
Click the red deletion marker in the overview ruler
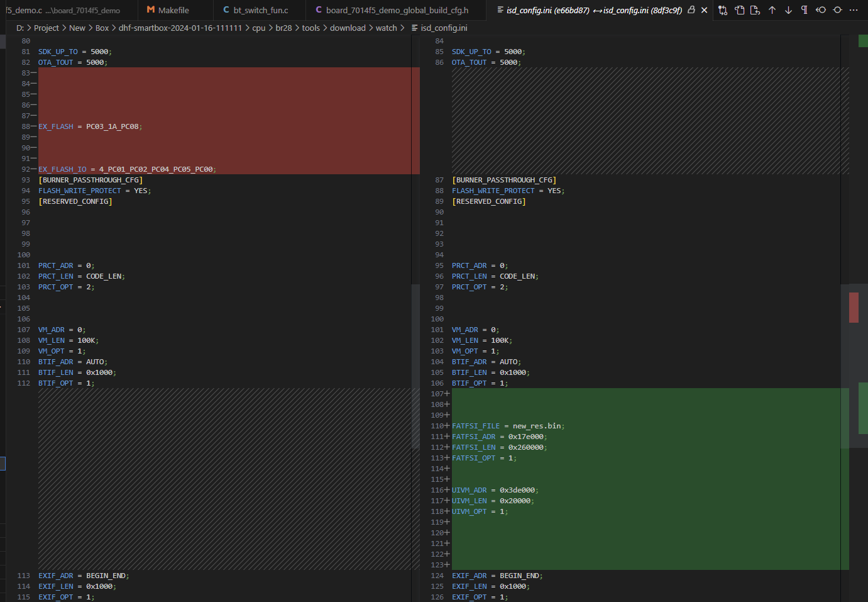(854, 308)
